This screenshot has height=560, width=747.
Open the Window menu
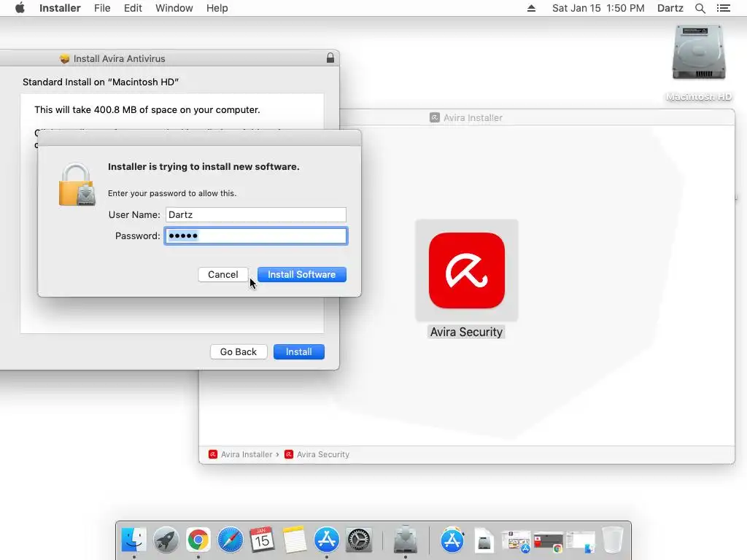[174, 8]
